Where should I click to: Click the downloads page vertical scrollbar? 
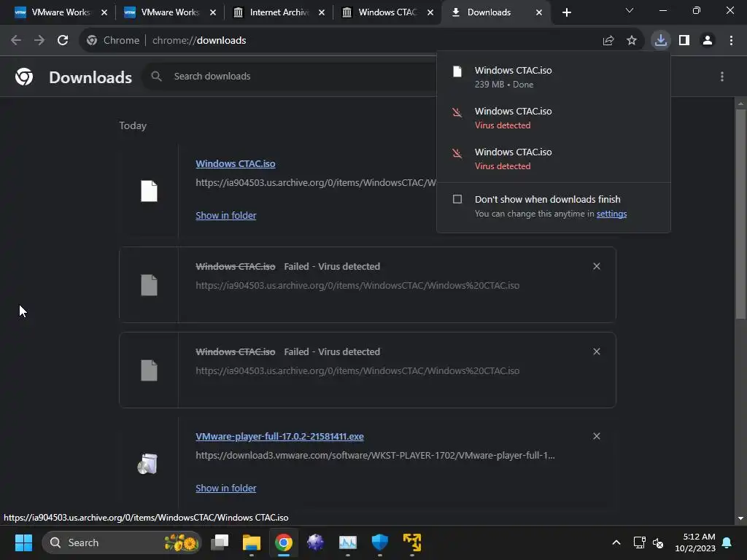tap(740, 214)
